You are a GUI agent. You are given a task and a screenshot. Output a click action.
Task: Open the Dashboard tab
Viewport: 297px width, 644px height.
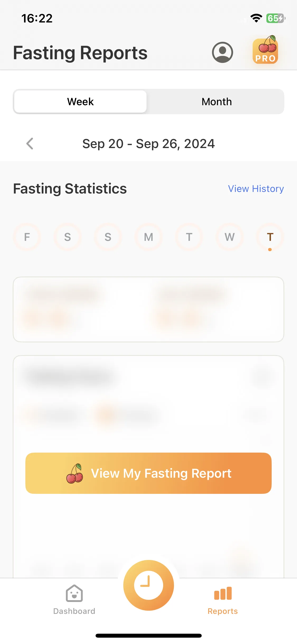pyautogui.click(x=74, y=600)
